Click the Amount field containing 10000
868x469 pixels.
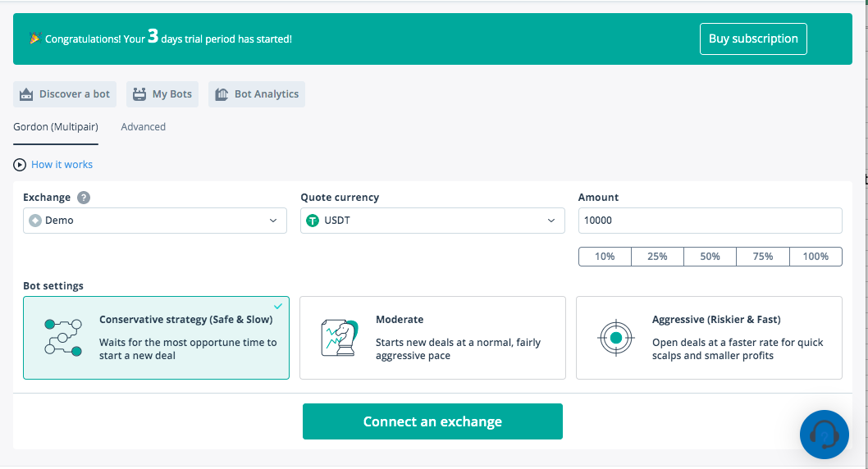(710, 221)
